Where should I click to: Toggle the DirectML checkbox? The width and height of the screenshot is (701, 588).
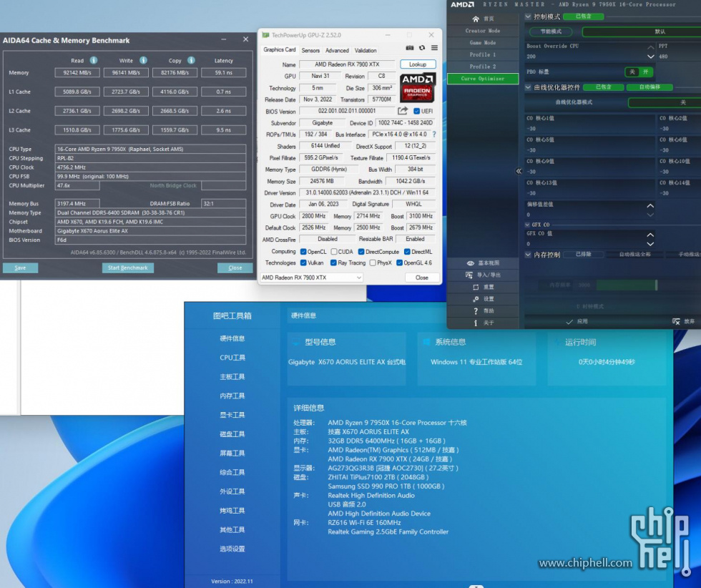[x=407, y=252]
